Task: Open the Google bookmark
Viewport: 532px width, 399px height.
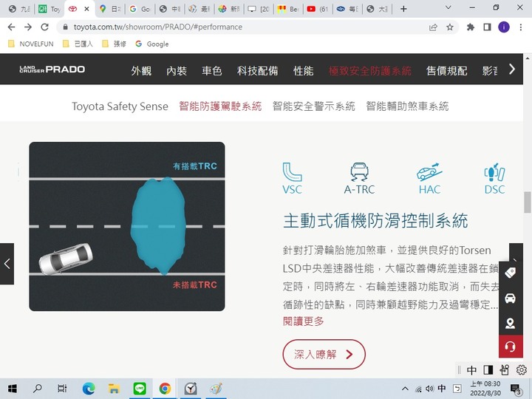Action: [152, 44]
